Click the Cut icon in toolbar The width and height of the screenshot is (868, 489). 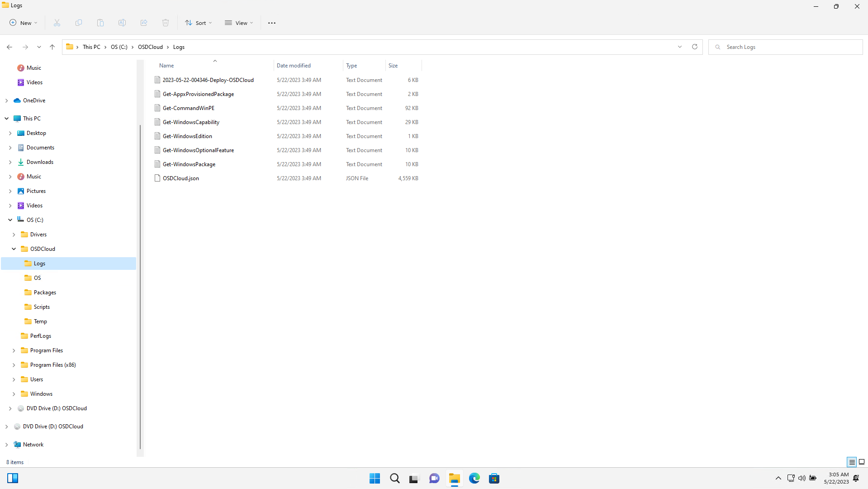[57, 23]
